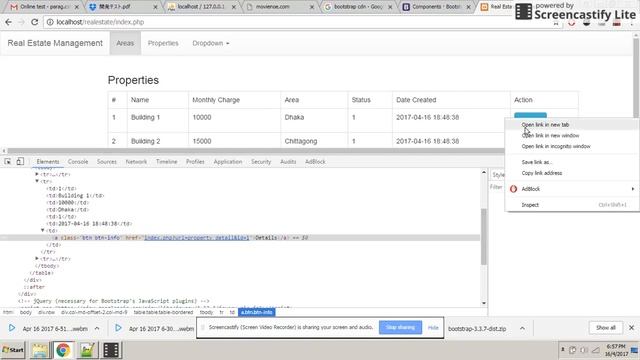The width and height of the screenshot is (640, 360).
Task: Expand the first collapsed tr node
Action: (x=37, y=174)
